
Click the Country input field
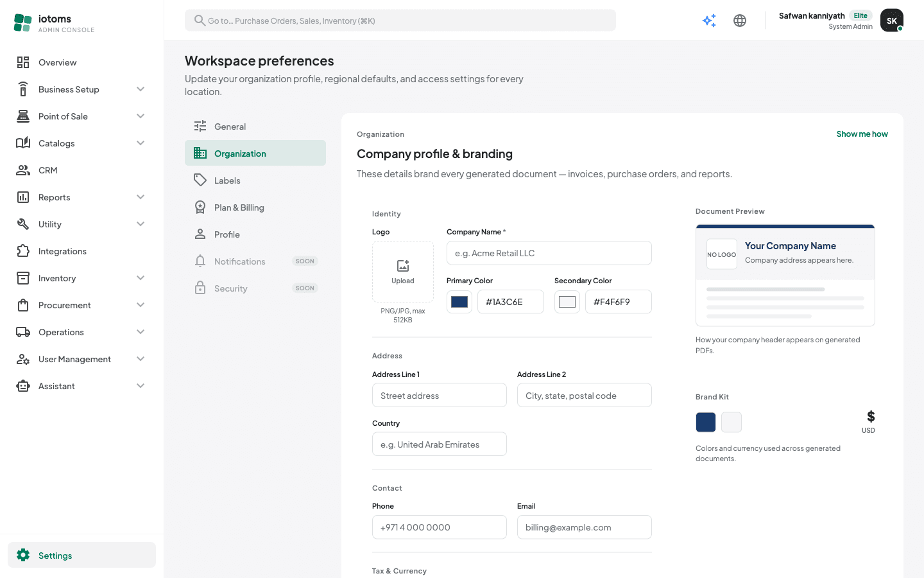[x=440, y=444]
